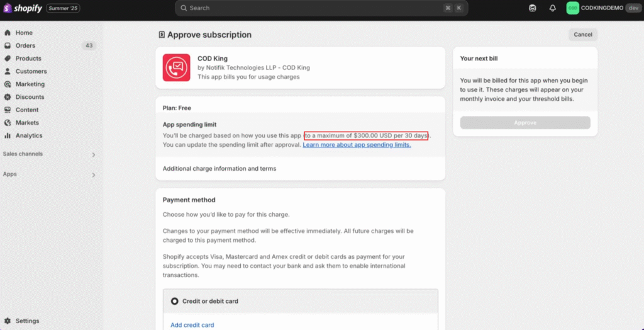644x330 pixels.
Task: Open Learn more about app spending limits
Action: 357,145
